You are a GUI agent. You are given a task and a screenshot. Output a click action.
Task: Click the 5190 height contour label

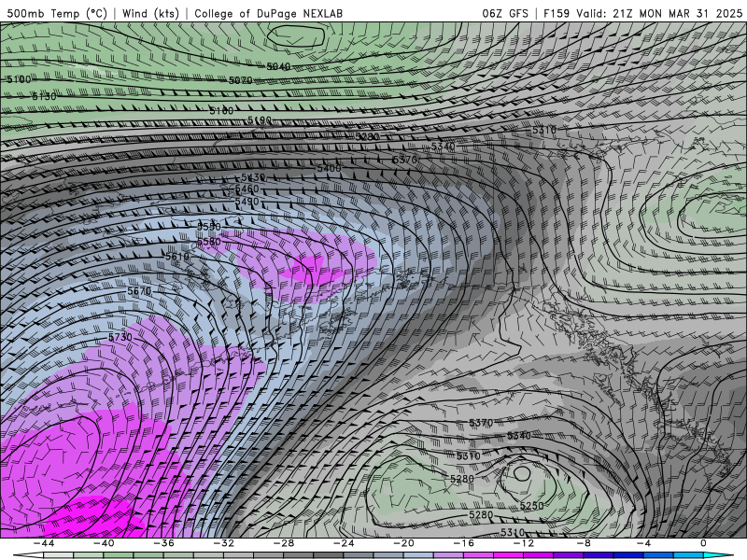260,121
